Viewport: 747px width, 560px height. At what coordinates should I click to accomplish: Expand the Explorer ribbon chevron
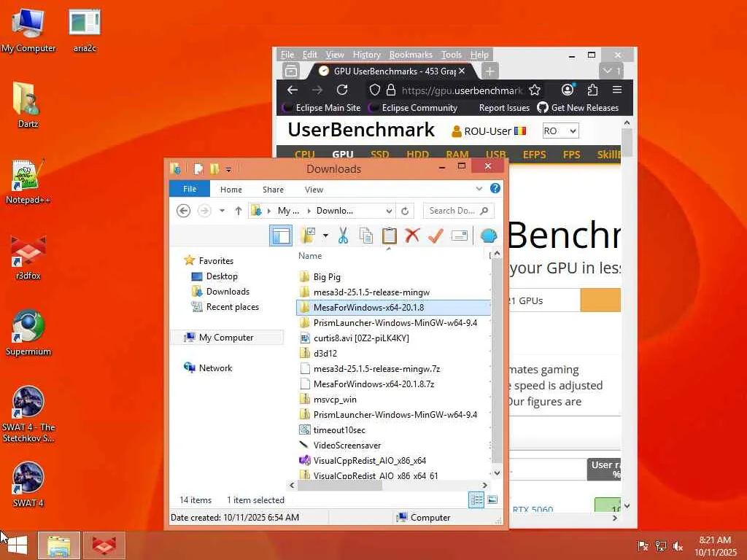[479, 189]
